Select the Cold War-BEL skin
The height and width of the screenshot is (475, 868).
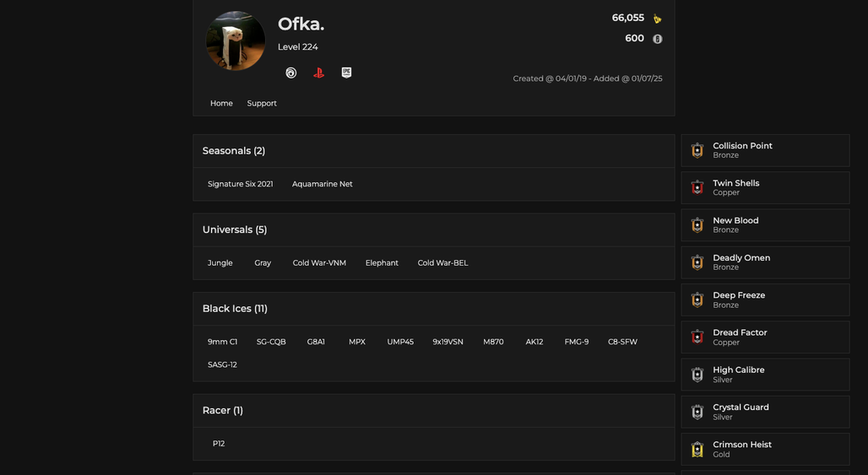click(442, 263)
